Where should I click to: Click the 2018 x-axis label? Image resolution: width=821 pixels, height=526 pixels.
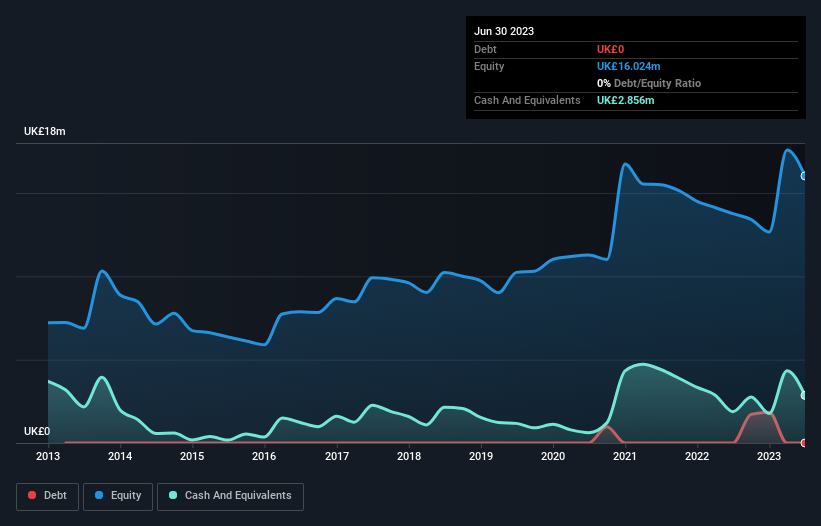tap(409, 456)
